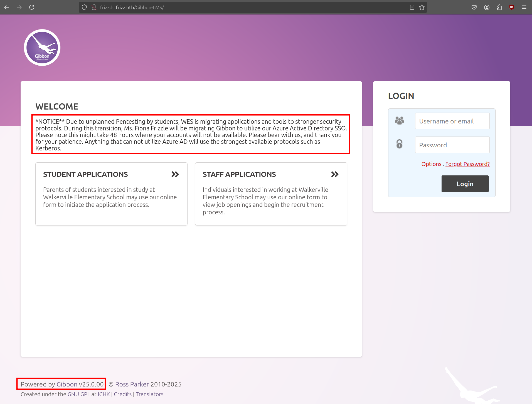
Task: Expand login Options link
Action: (x=431, y=164)
